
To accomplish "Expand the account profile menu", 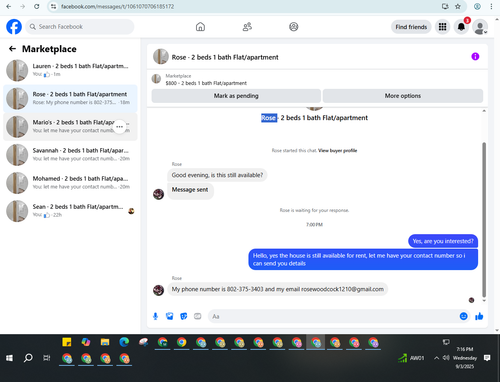I will [x=480, y=27].
